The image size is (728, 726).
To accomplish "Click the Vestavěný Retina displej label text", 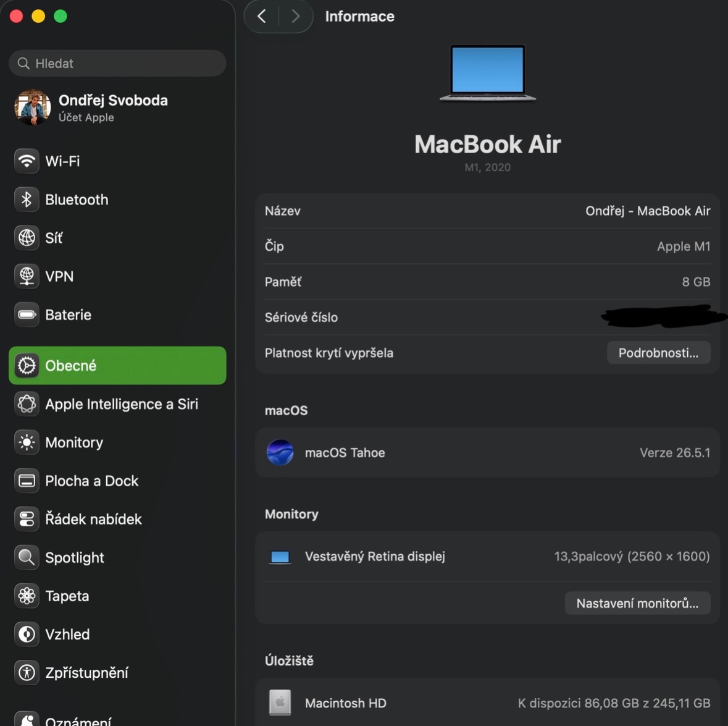I will (375, 557).
